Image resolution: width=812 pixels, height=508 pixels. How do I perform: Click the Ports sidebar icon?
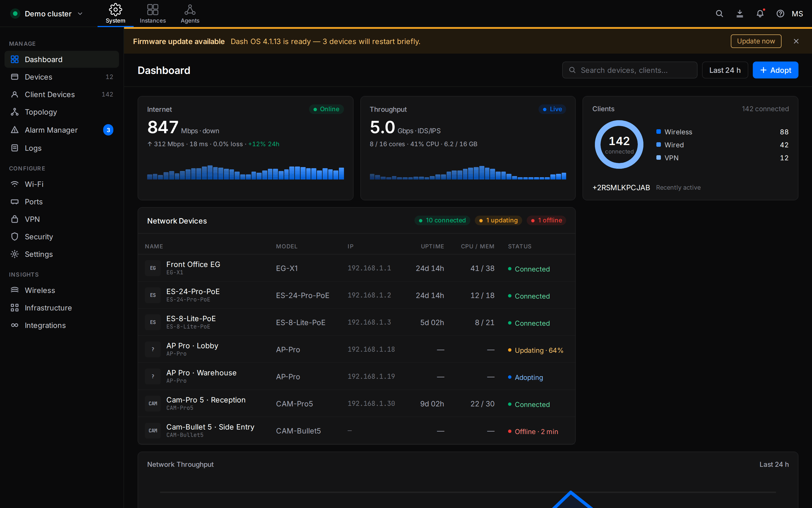[x=14, y=202]
